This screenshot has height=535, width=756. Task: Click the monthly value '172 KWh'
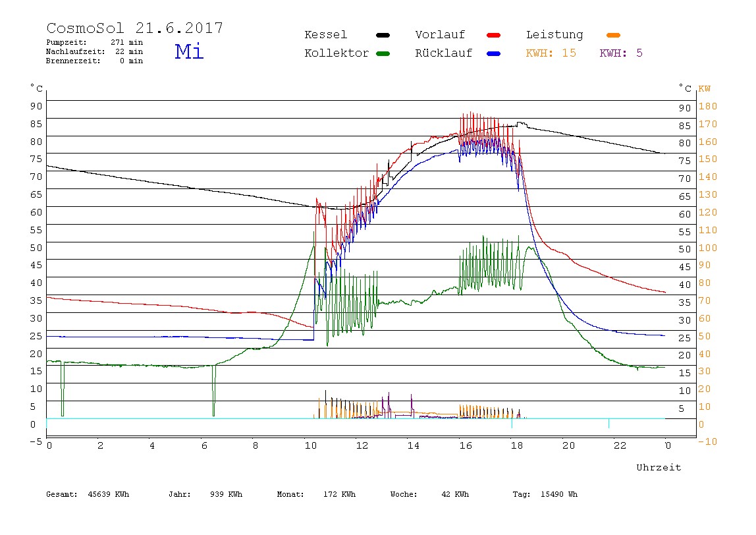pyautogui.click(x=339, y=494)
